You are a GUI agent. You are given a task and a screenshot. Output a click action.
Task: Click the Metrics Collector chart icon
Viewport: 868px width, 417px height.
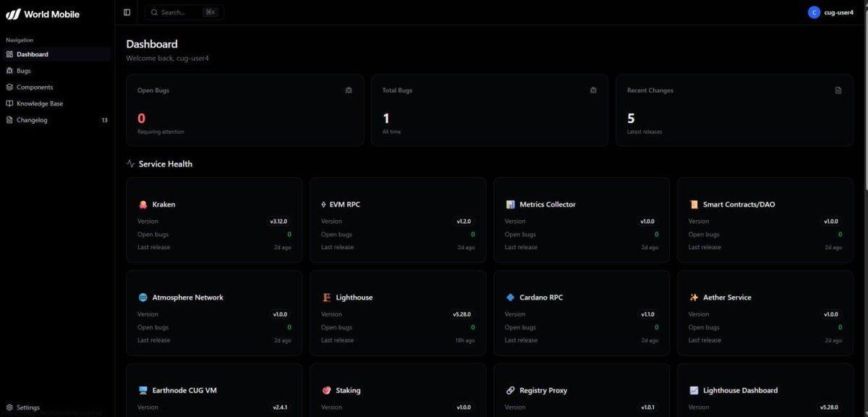point(510,204)
